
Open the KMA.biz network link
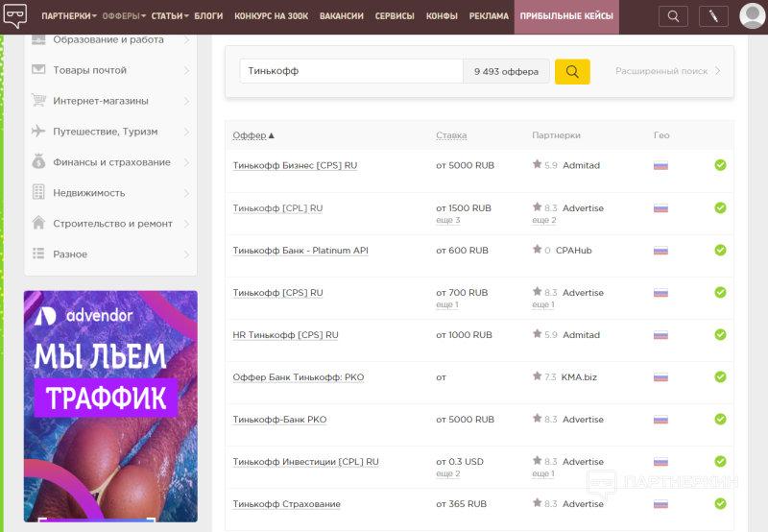click(579, 377)
